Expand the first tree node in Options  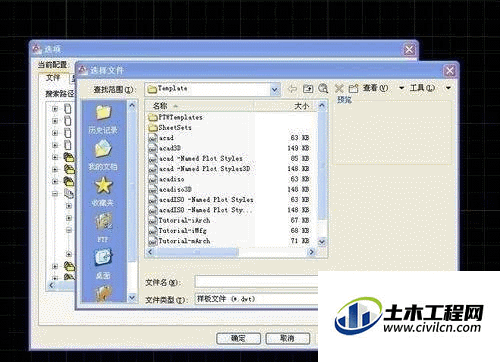coord(55,109)
